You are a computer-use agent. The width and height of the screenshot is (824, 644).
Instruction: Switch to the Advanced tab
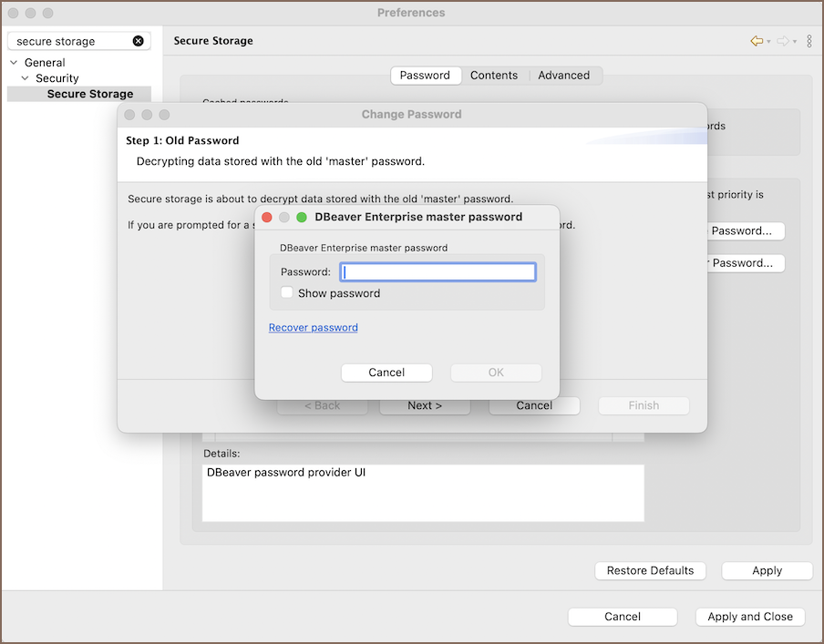click(564, 75)
